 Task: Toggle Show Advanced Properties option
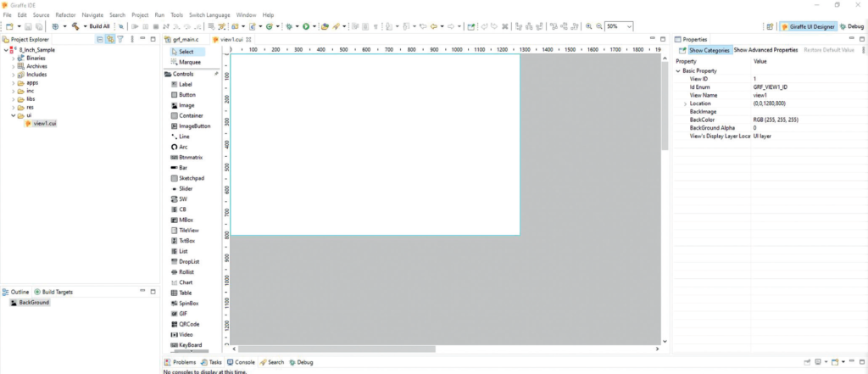click(765, 50)
